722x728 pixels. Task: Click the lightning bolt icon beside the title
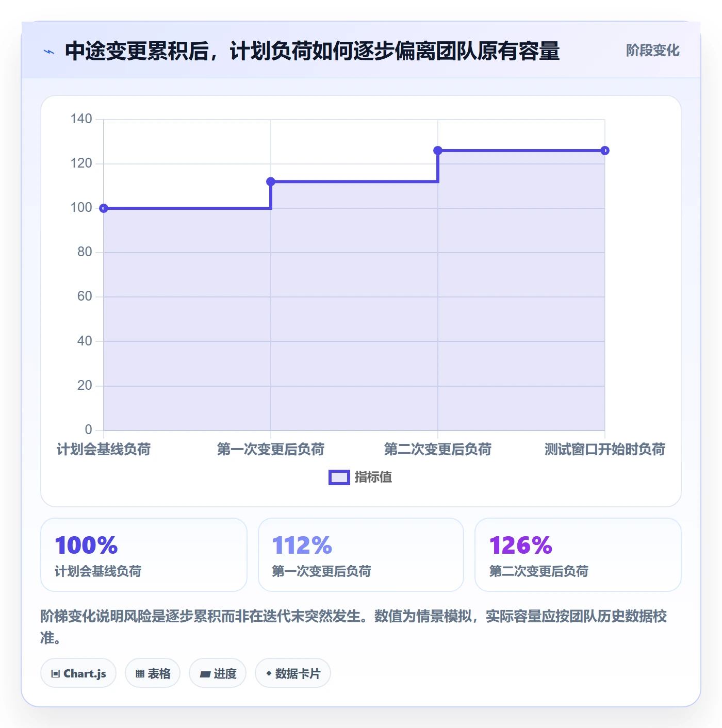pyautogui.click(x=49, y=52)
